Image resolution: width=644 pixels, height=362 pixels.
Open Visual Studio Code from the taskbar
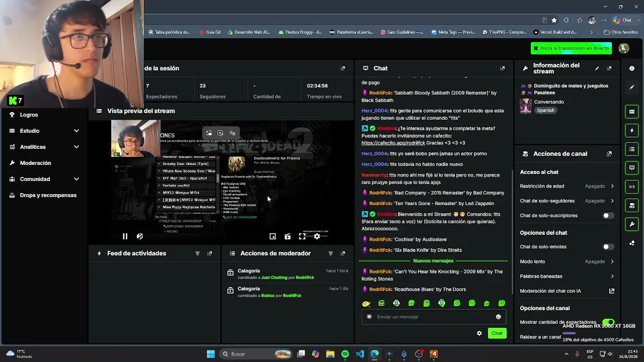(x=360, y=354)
